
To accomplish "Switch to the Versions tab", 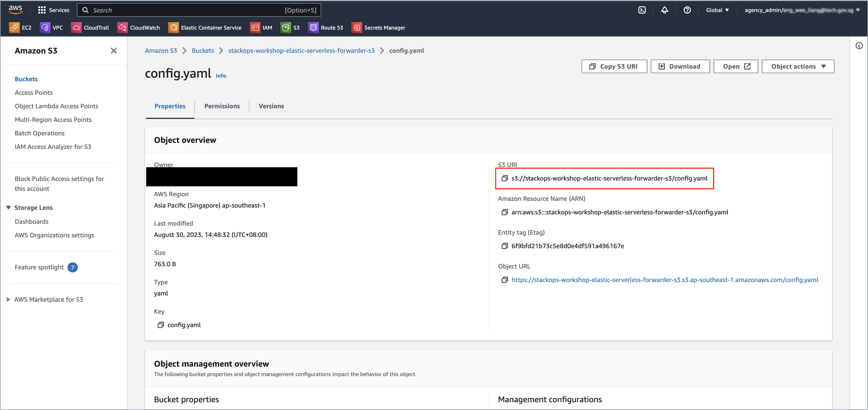I will 271,106.
